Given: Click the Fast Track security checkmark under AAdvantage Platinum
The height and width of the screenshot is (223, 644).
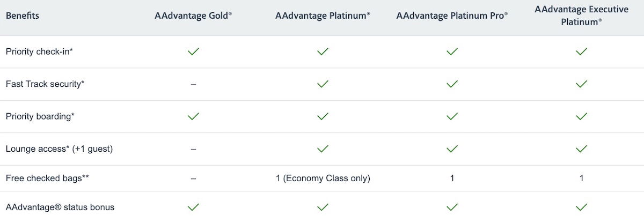Looking at the screenshot, I should (x=323, y=84).
